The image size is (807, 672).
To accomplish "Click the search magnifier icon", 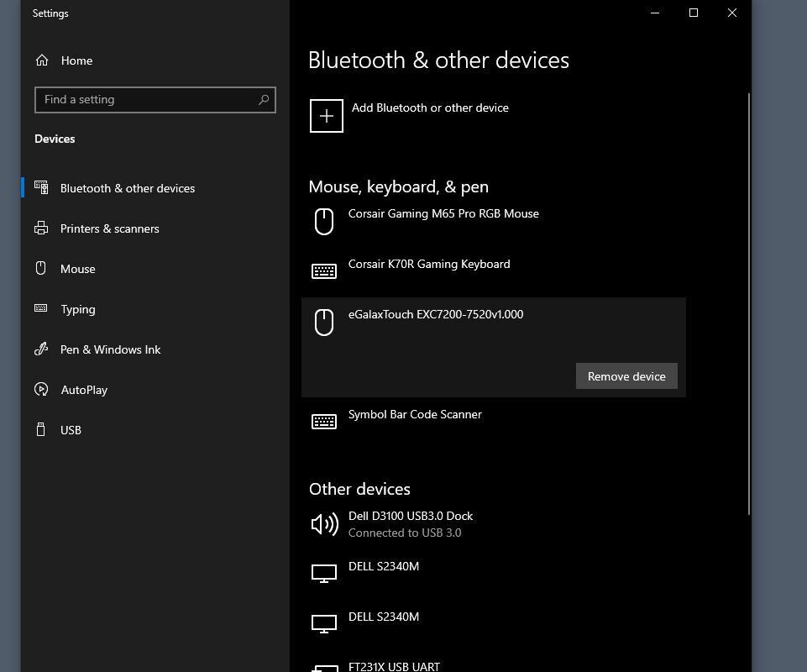I will (264, 99).
